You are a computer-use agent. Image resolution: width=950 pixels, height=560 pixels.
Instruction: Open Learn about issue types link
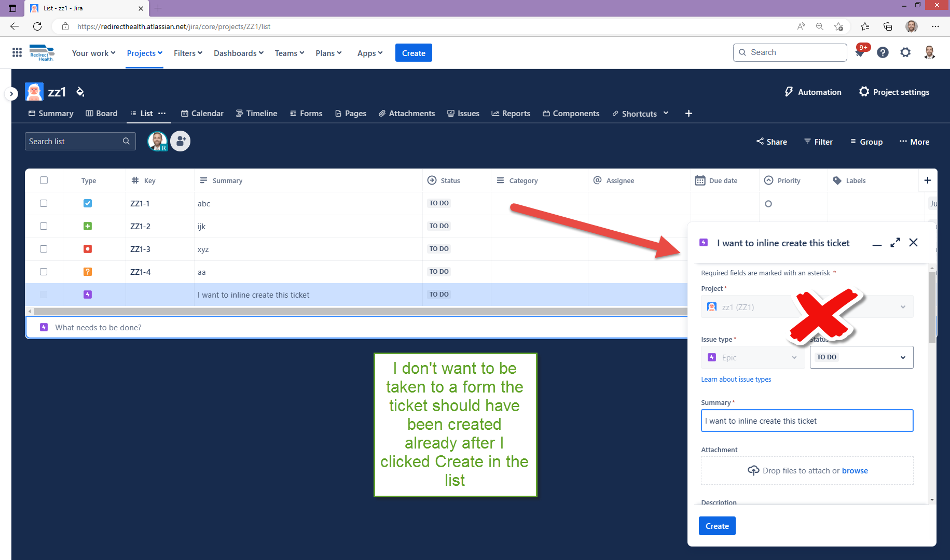point(736,379)
